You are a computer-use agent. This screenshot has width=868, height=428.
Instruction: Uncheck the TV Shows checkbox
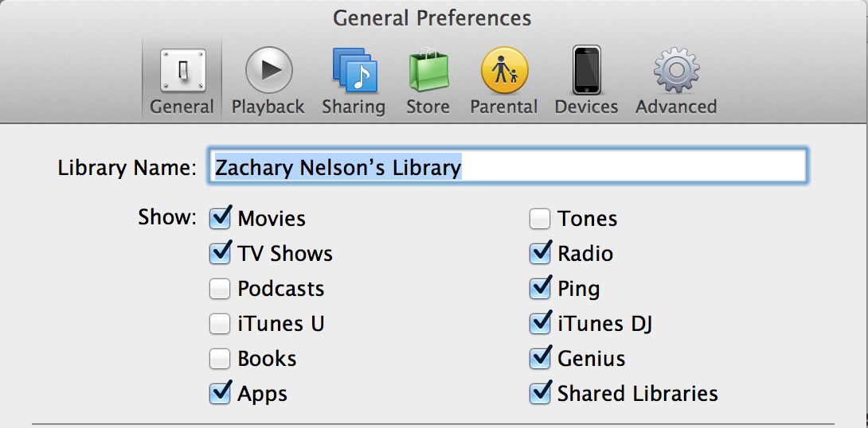[x=220, y=253]
